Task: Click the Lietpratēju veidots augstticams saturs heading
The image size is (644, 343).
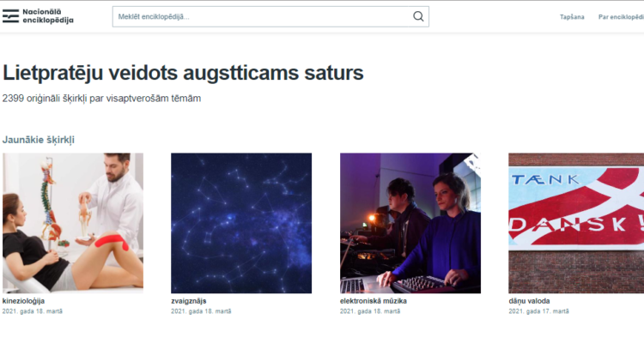Action: 183,73
